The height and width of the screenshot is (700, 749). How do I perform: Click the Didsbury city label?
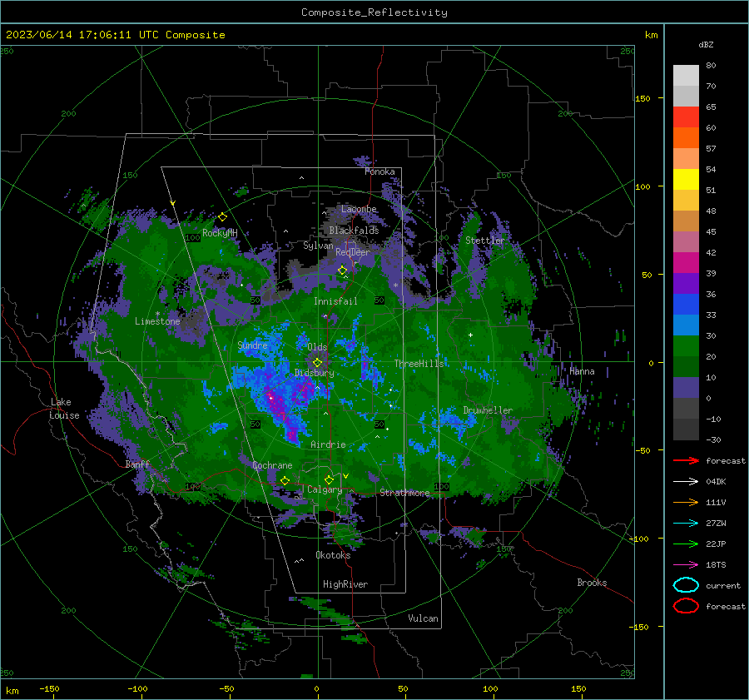pyautogui.click(x=314, y=373)
